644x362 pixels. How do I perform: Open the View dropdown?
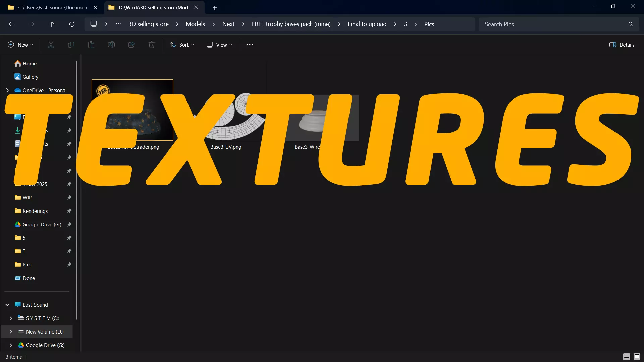pos(219,45)
